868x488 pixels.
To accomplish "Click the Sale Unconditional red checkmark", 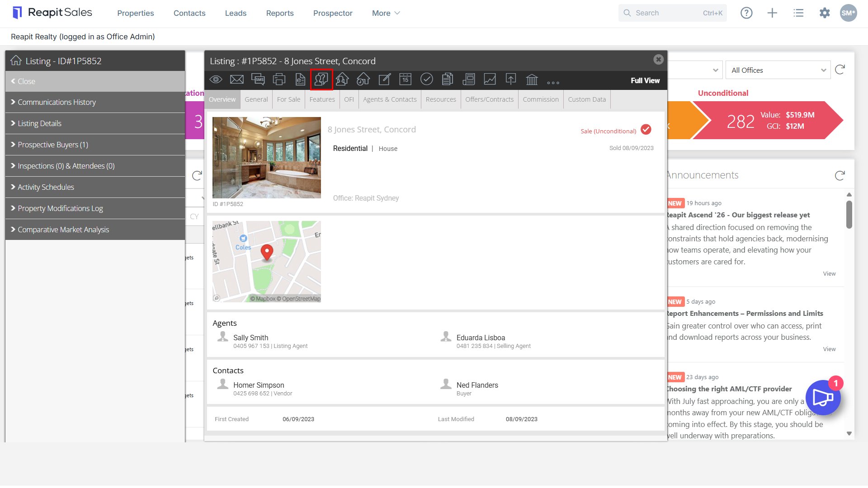I will (646, 130).
